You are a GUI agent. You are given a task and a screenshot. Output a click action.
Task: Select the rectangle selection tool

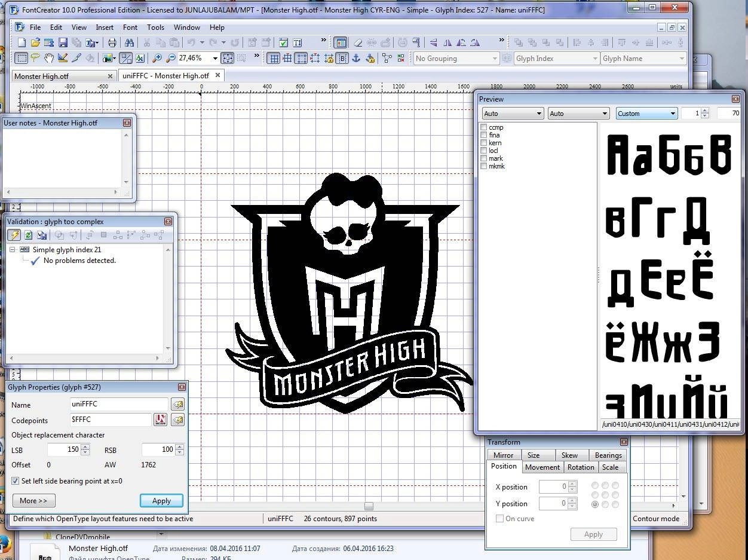[22, 58]
